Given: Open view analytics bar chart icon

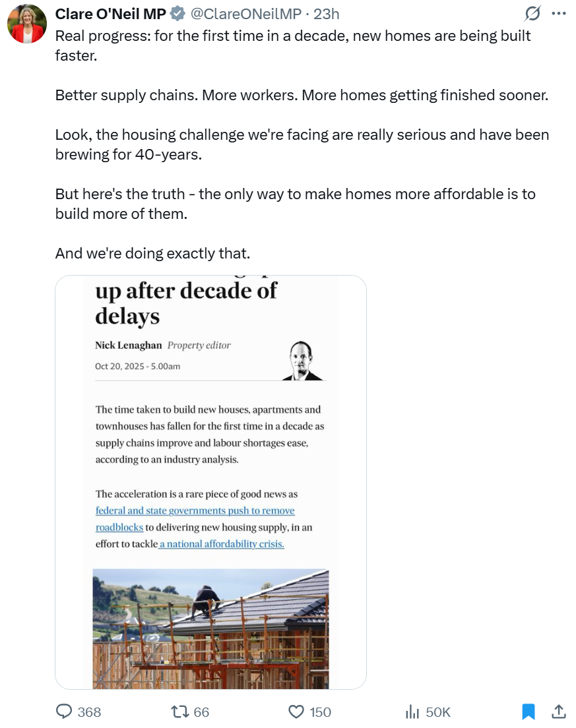Looking at the screenshot, I should pos(412,712).
